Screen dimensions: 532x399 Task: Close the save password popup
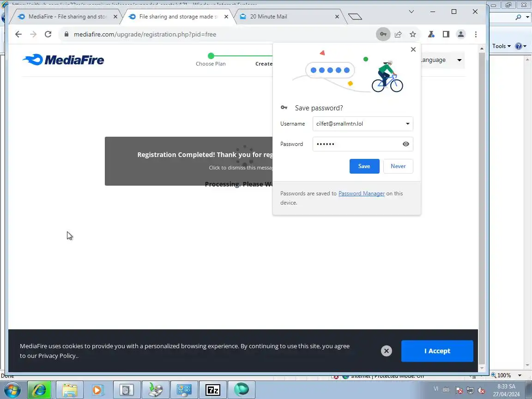[x=413, y=49]
